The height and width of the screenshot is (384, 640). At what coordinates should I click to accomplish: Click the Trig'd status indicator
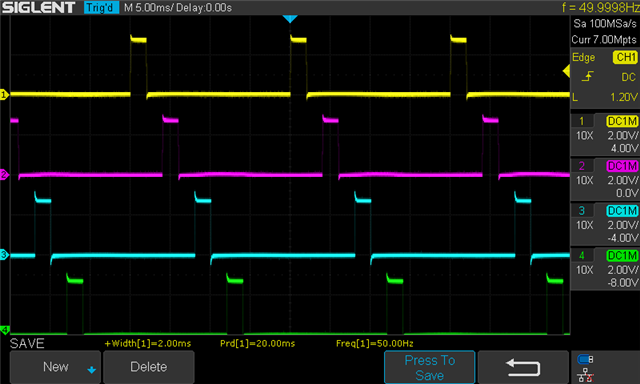(x=101, y=8)
